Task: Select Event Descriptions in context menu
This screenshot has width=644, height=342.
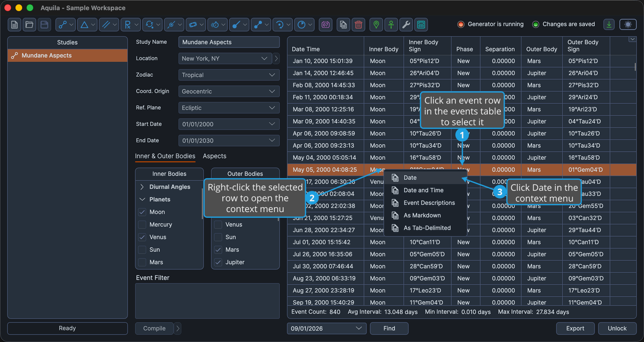Action: pyautogui.click(x=425, y=203)
